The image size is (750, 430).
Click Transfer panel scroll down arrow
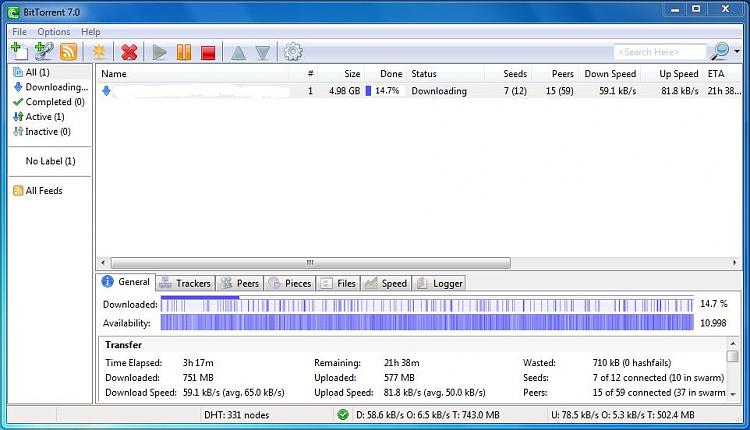(732, 395)
